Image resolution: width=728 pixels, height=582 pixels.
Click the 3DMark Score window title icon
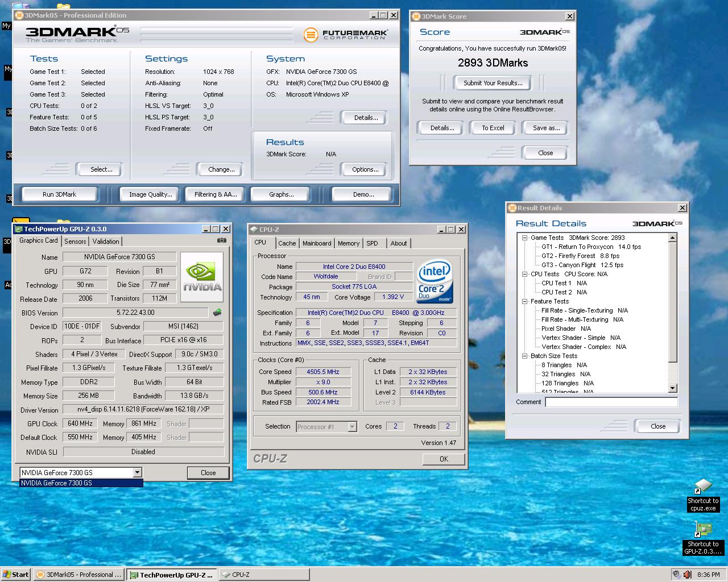pyautogui.click(x=416, y=16)
